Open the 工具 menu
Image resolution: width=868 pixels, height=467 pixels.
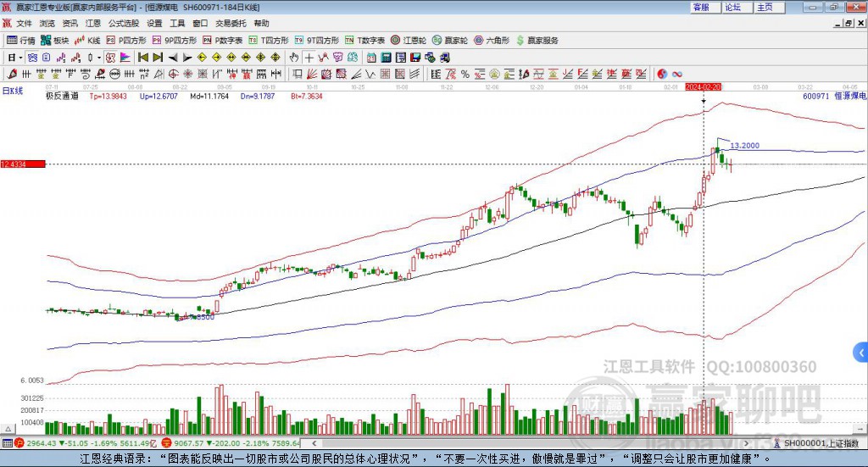(x=177, y=23)
